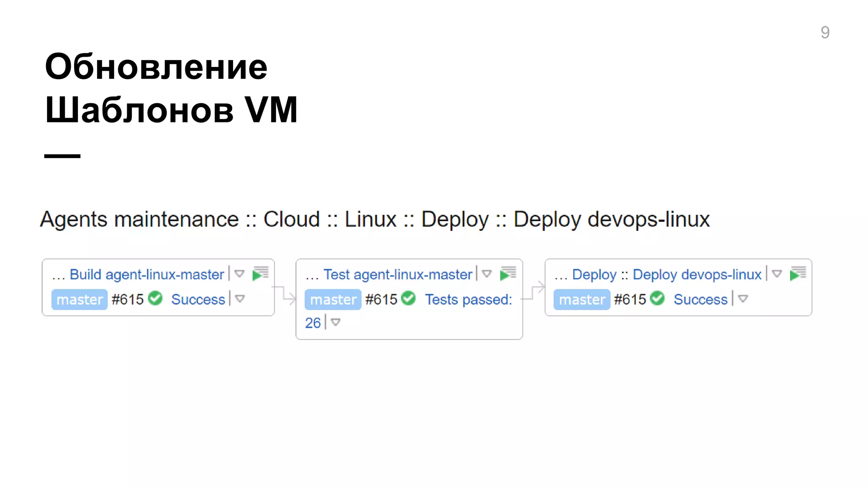Click ellipsis before Deploy :: Deploy devops-linux
This screenshot has height=488, width=868.
(x=561, y=278)
